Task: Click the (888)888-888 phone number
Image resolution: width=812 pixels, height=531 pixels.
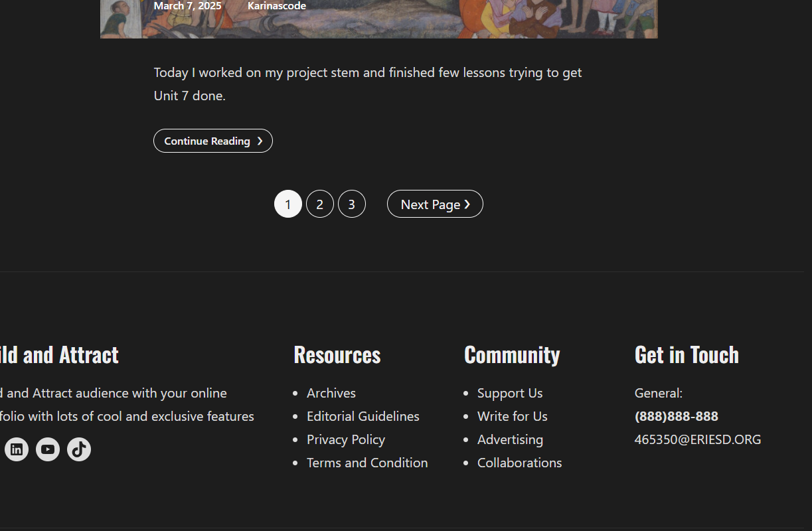Action: tap(676, 416)
